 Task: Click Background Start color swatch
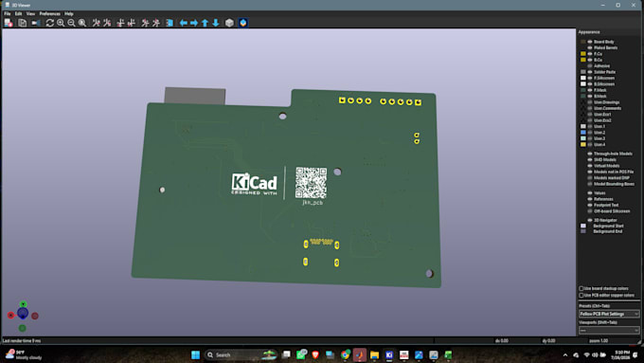tap(583, 226)
